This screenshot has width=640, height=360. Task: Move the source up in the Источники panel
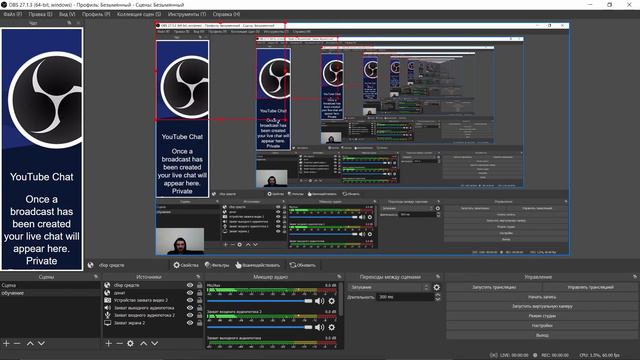point(143,343)
